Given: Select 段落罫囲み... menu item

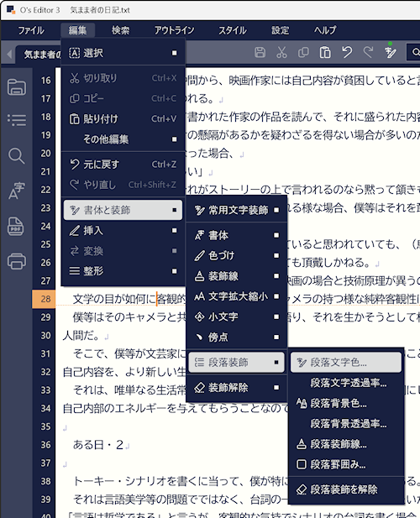Looking at the screenshot, I should pyautogui.click(x=346, y=464).
